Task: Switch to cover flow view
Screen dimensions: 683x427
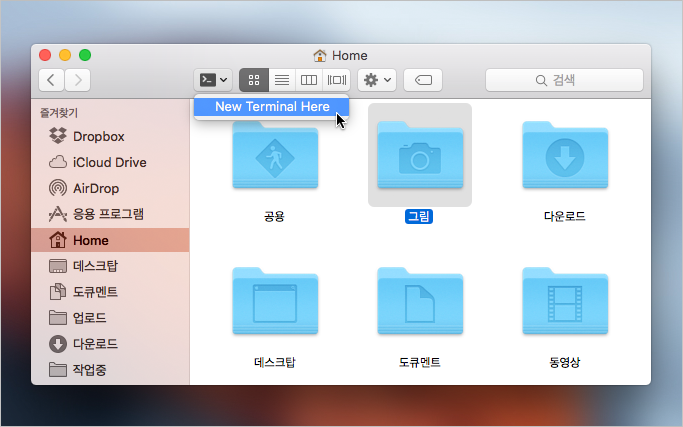Action: click(x=336, y=80)
